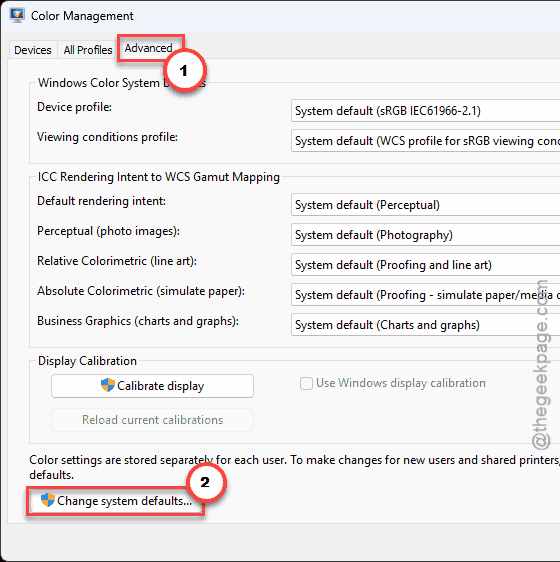Expand the Default rendering intent combo box

point(426,205)
